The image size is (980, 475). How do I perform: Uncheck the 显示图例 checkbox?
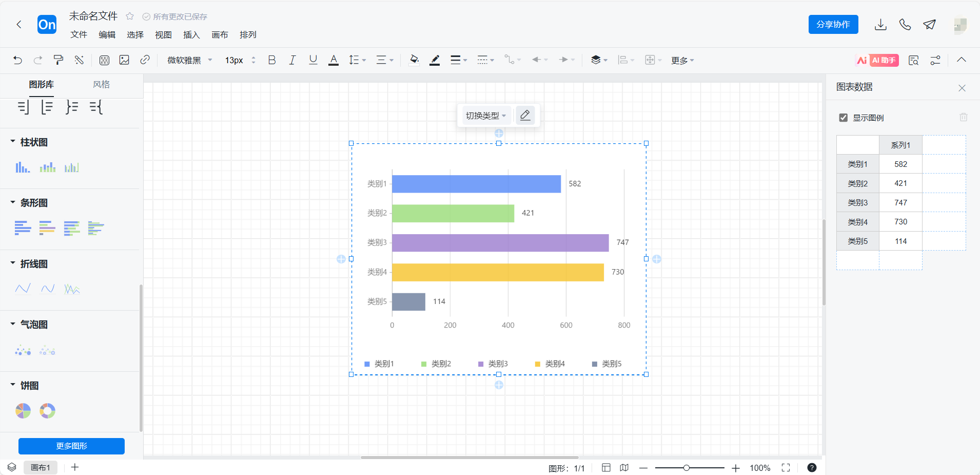[843, 118]
